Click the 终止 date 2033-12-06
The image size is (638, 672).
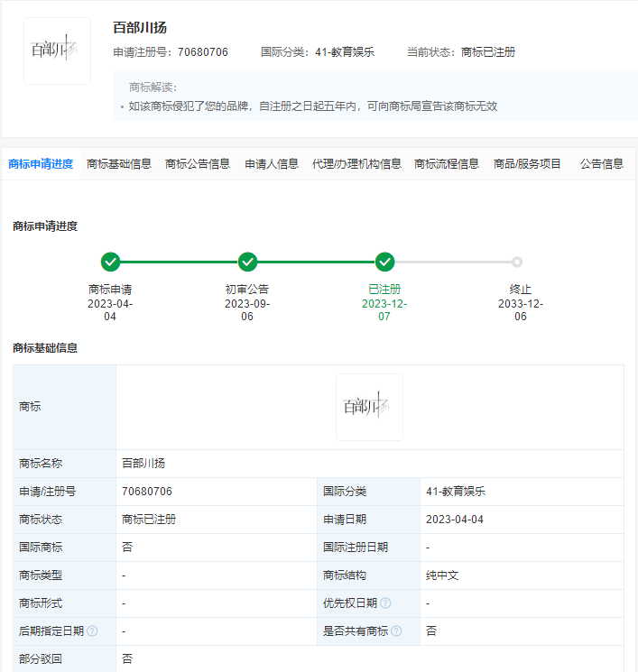point(521,310)
